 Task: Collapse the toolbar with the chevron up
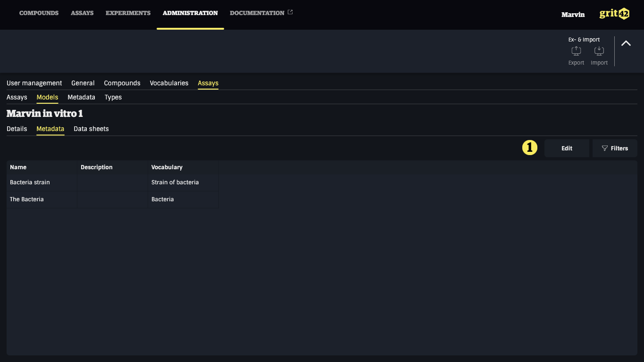626,43
